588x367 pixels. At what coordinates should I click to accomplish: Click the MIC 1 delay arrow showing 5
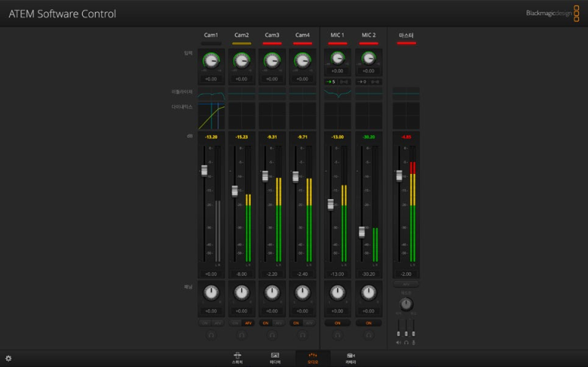point(330,81)
